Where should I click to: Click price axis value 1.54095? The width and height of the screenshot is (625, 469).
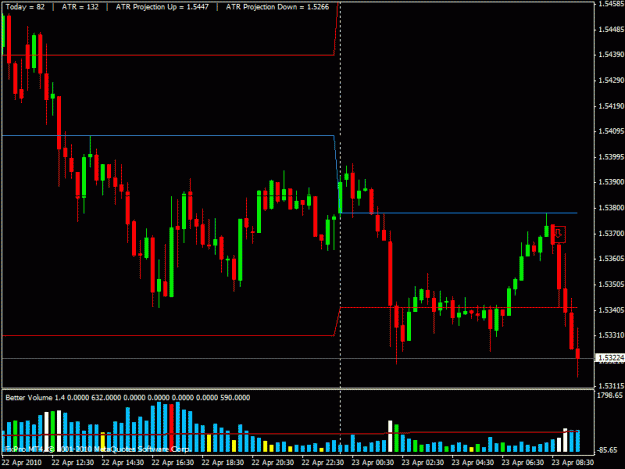click(611, 131)
